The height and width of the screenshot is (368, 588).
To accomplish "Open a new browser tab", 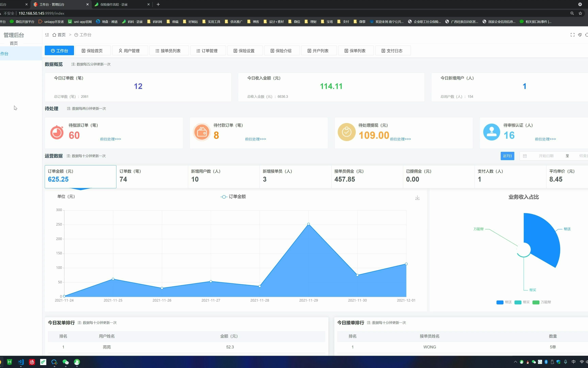I will [158, 4].
